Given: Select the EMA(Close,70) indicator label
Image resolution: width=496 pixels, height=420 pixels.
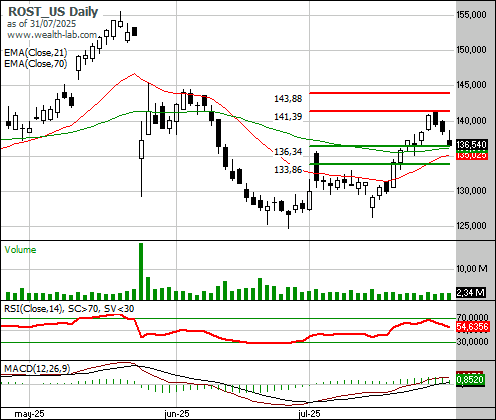Looking at the screenshot, I should (36, 63).
